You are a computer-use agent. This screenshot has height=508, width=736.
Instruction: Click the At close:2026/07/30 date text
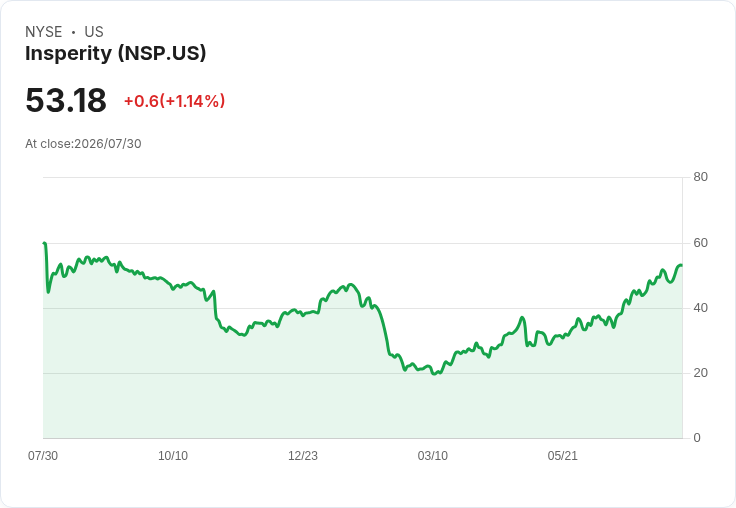click(83, 144)
